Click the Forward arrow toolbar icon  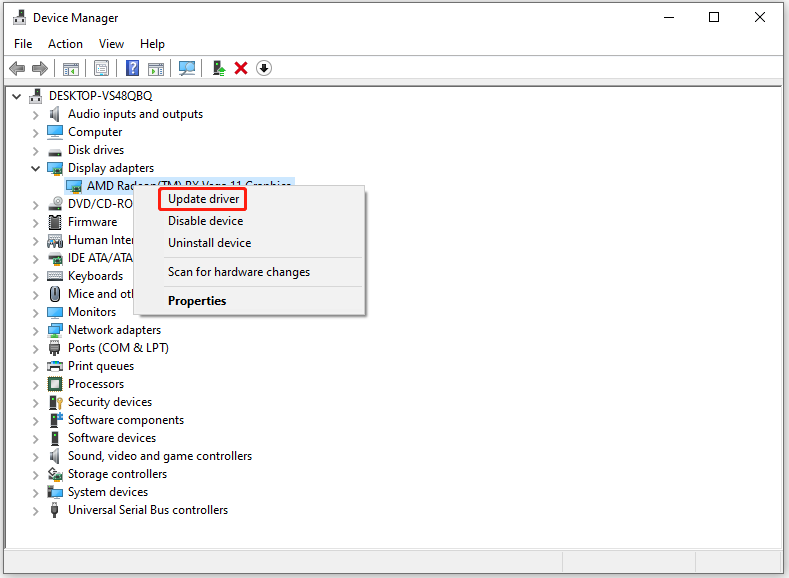(40, 68)
